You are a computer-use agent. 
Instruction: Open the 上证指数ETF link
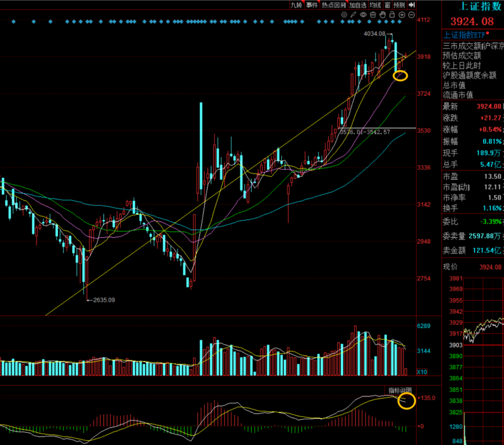464,35
